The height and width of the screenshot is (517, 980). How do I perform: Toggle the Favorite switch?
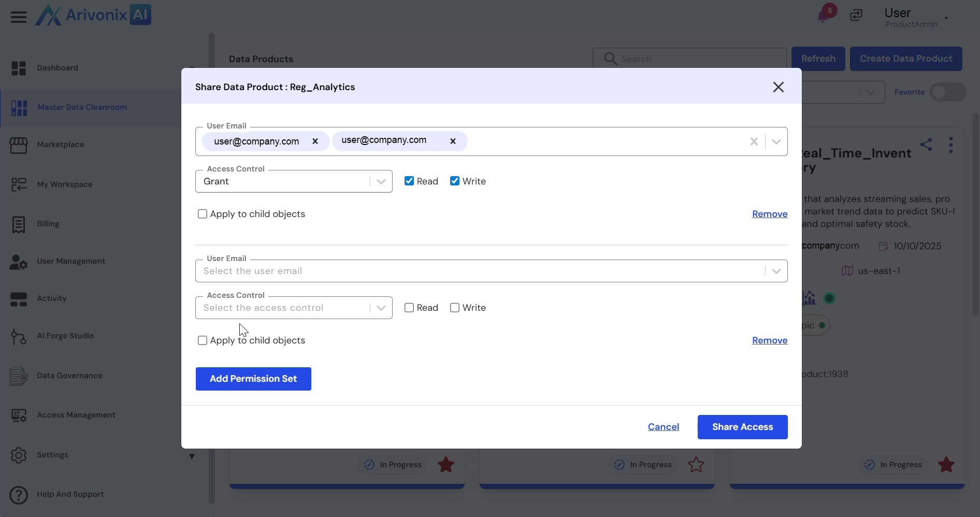point(947,92)
